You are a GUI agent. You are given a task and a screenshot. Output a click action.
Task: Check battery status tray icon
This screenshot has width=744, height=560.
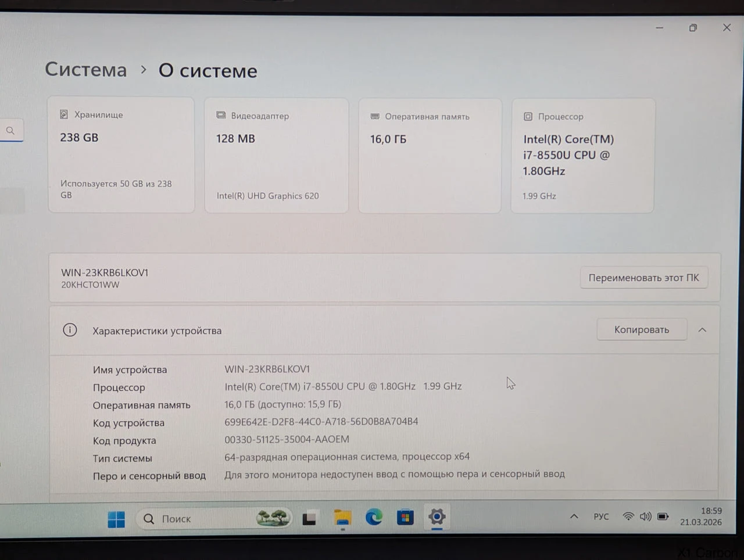[x=663, y=516]
